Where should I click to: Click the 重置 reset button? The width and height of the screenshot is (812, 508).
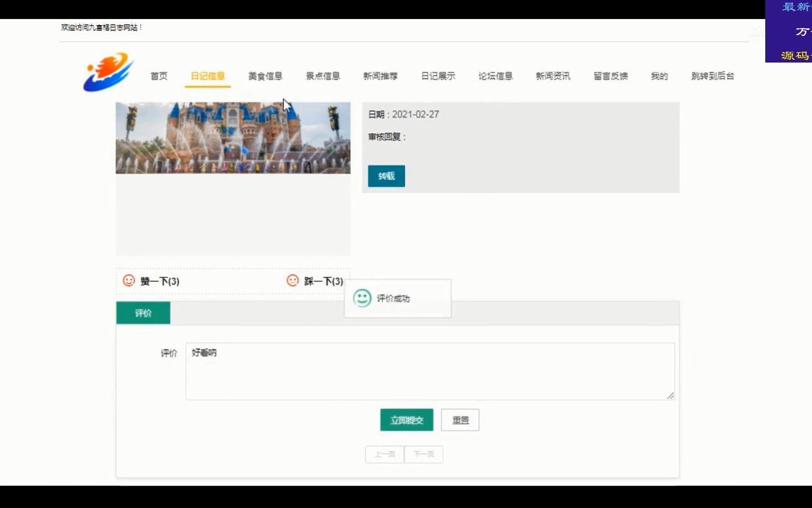(x=460, y=420)
